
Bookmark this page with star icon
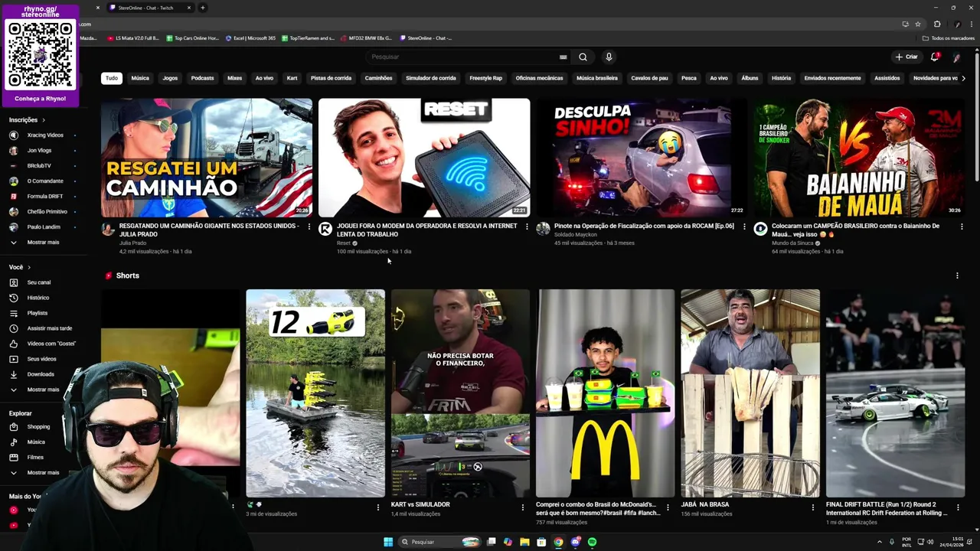tap(918, 24)
